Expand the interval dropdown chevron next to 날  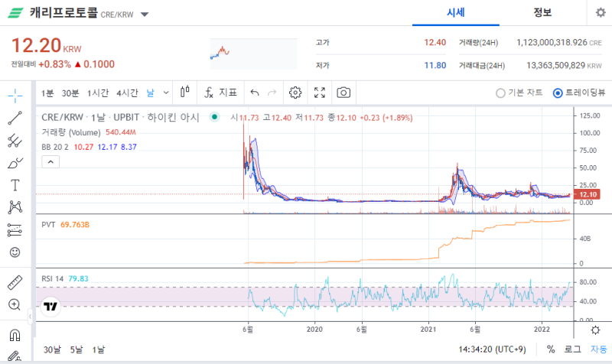click(x=166, y=93)
